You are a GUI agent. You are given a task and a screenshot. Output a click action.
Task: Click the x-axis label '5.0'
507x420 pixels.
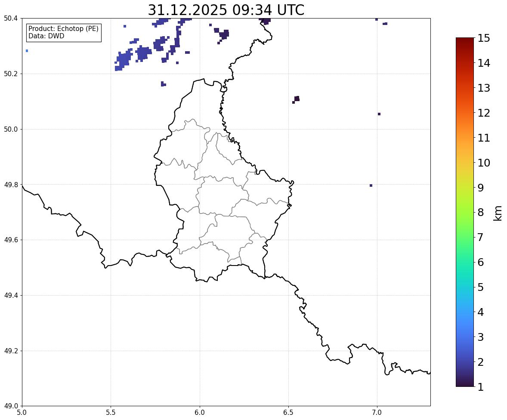click(x=22, y=413)
